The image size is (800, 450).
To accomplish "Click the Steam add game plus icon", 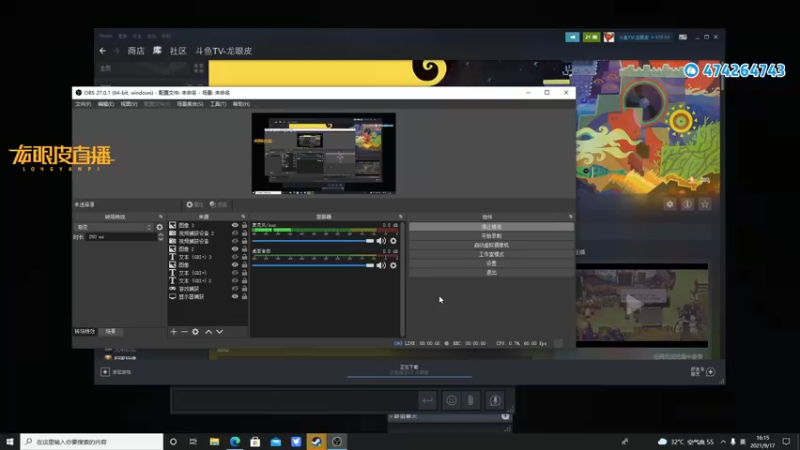I will click(x=105, y=372).
